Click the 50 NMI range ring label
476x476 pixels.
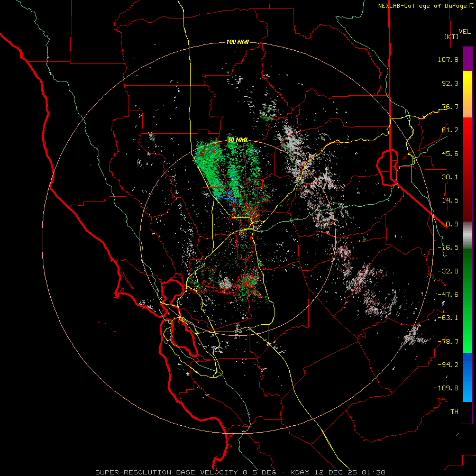click(237, 140)
